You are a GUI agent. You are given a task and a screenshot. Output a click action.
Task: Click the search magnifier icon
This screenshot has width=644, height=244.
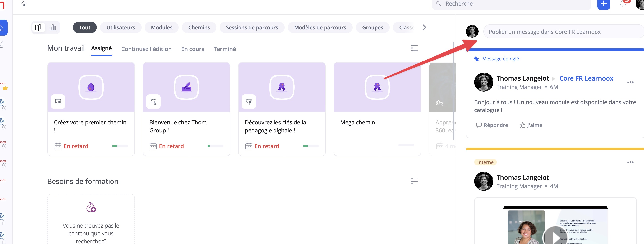pyautogui.click(x=438, y=4)
